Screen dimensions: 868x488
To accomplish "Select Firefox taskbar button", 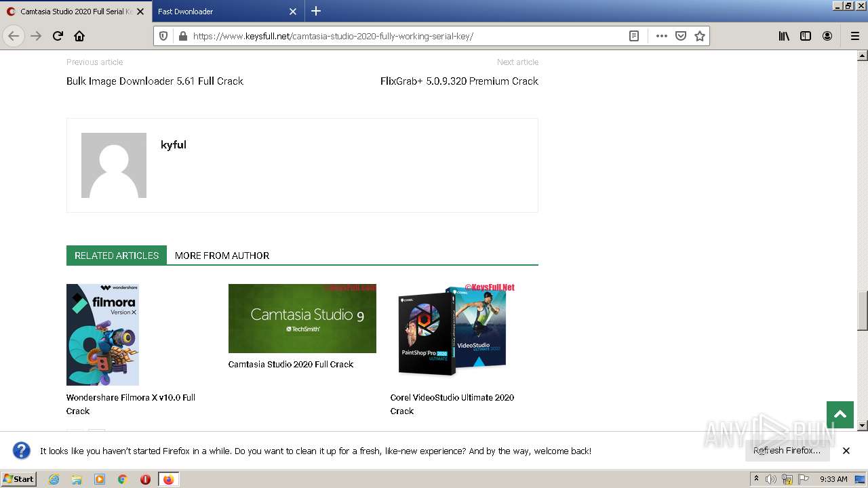I will (x=168, y=479).
